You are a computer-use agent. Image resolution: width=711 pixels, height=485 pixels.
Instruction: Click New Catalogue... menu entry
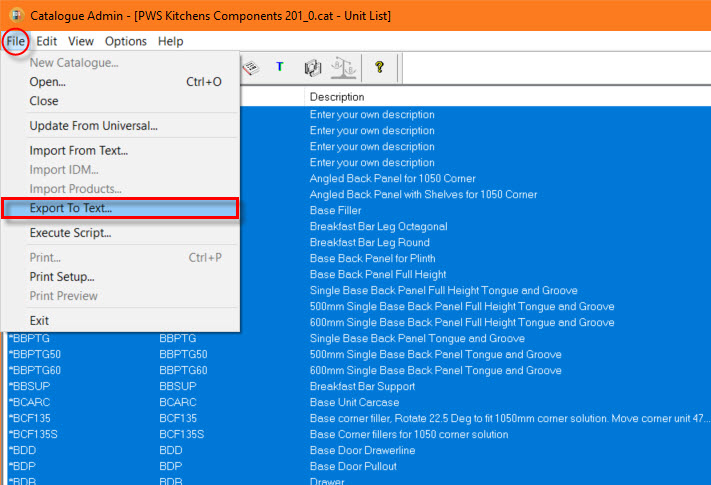pos(121,63)
